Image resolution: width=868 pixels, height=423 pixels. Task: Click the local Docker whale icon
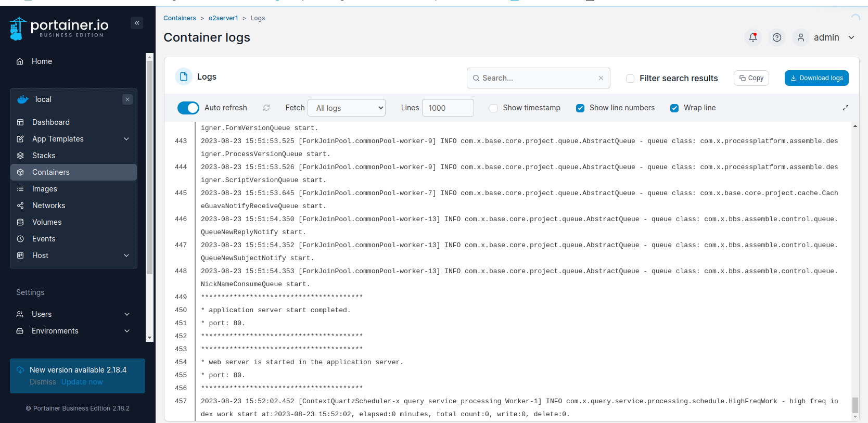pyautogui.click(x=23, y=99)
